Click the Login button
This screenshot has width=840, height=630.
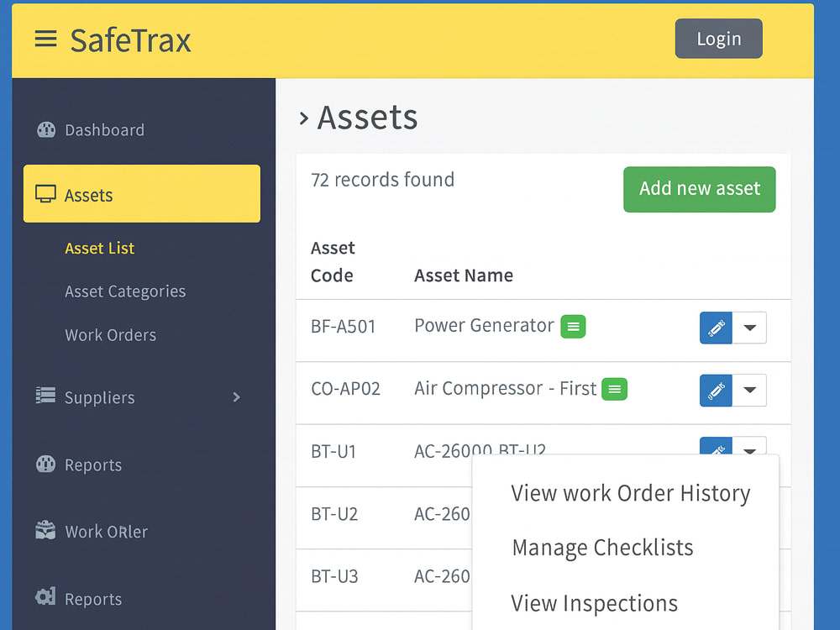tap(718, 39)
